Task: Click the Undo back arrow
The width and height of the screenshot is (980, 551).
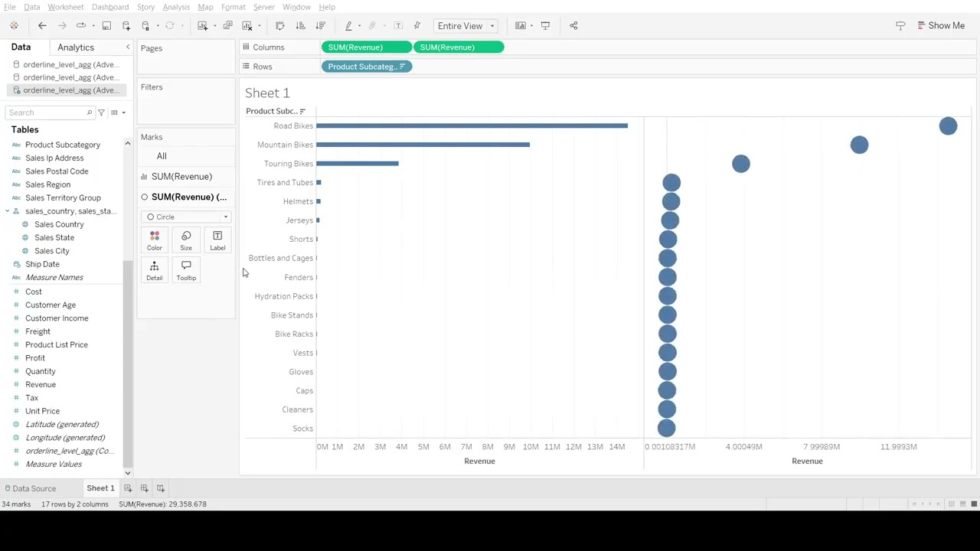Action: pos(42,26)
